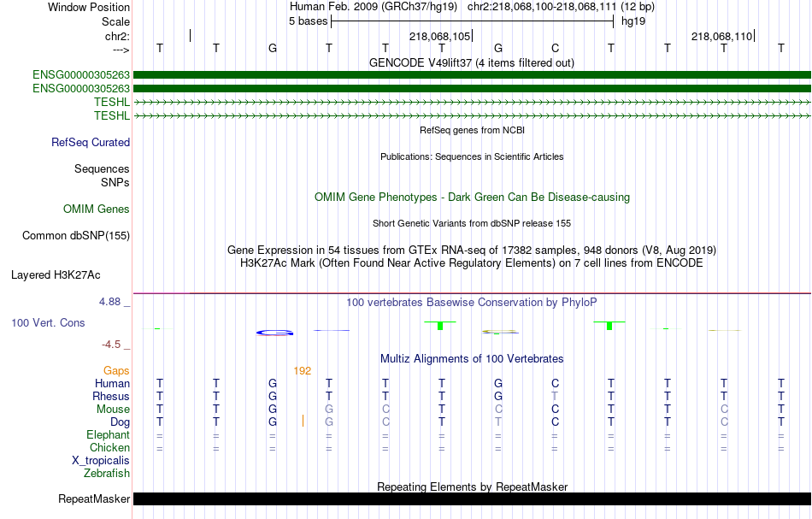Open 'Repeating Elements by RepeatMasker' title
The image size is (812, 519).
(x=472, y=487)
